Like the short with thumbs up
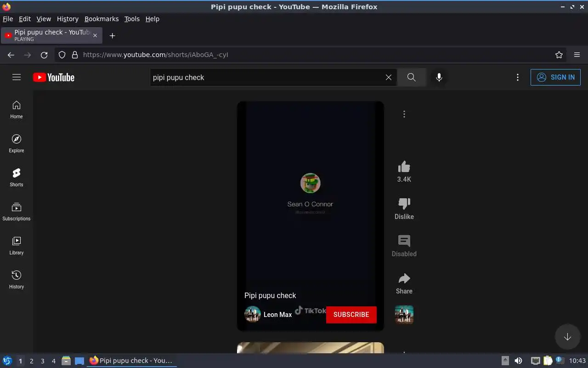 tap(404, 167)
